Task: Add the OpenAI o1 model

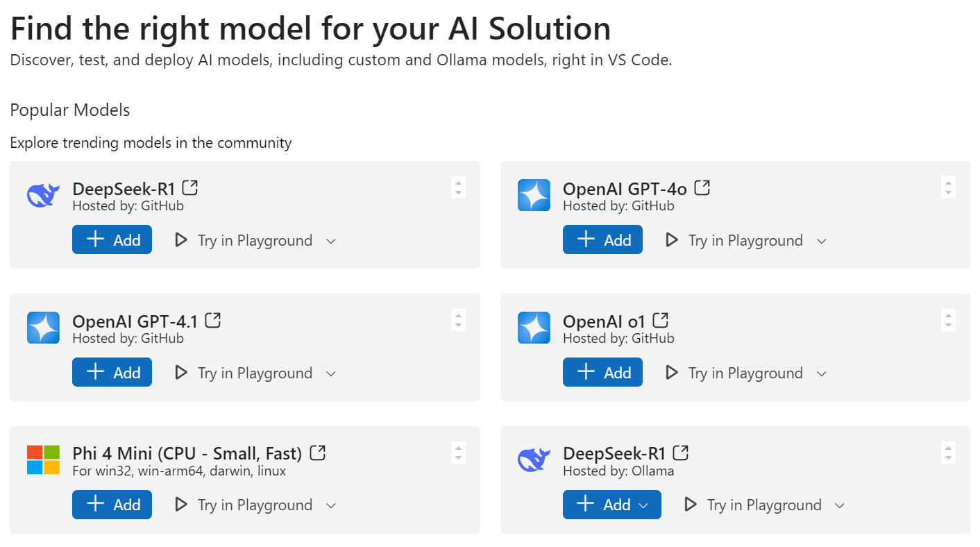Action: [x=602, y=372]
